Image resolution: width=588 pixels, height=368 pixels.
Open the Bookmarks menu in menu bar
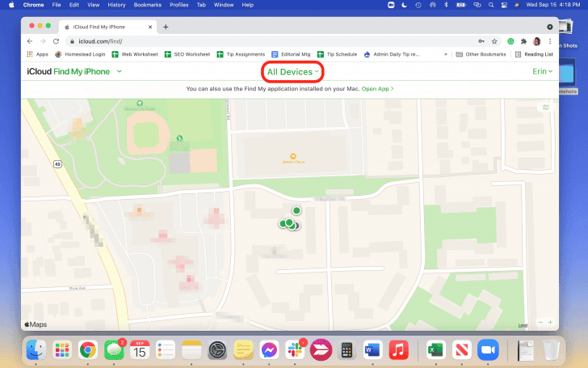click(147, 5)
